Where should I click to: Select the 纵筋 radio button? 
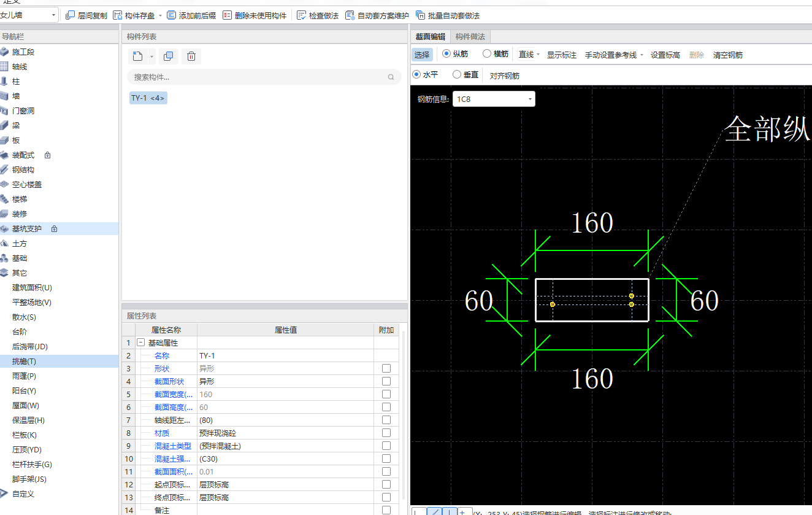click(446, 54)
